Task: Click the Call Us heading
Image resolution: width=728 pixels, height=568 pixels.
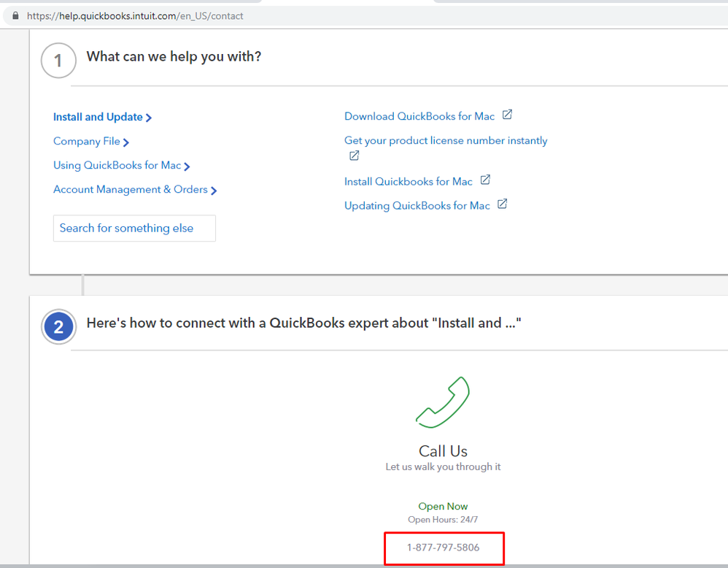Action: 443,451
